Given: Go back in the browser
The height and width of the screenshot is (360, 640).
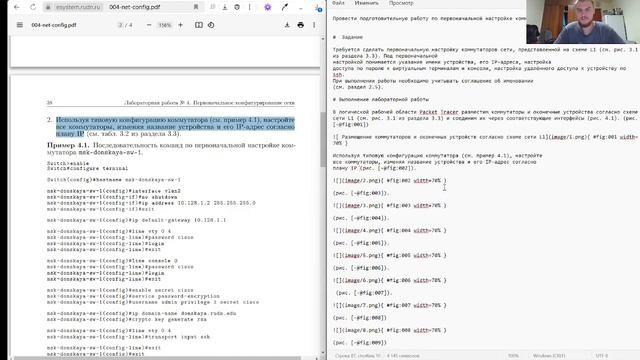Looking at the screenshot, I should click(x=17, y=7).
